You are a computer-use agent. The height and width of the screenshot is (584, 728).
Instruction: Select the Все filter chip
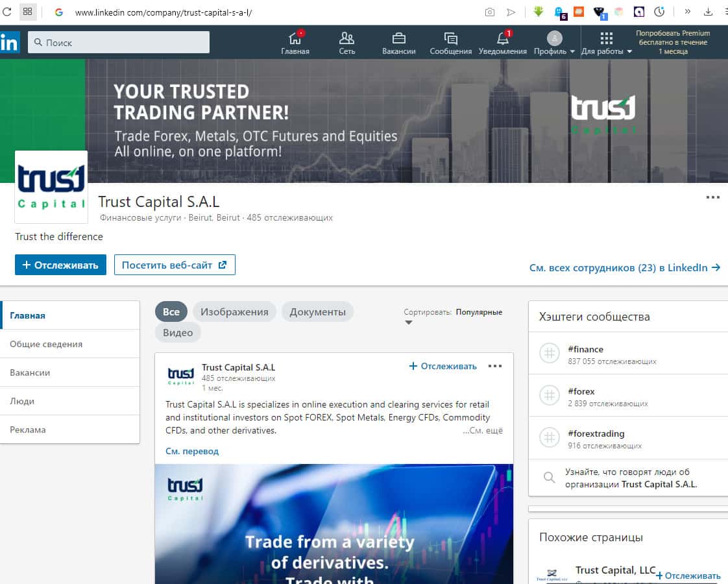171,311
